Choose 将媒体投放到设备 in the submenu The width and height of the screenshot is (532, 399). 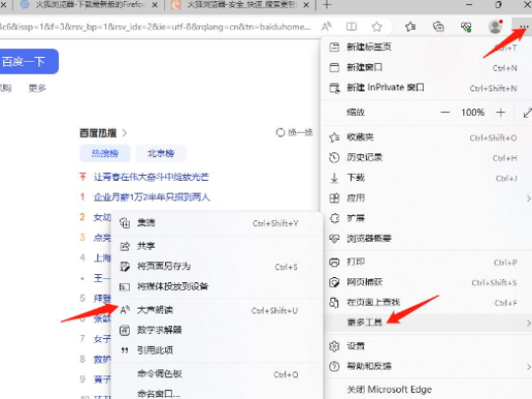pyautogui.click(x=217, y=286)
